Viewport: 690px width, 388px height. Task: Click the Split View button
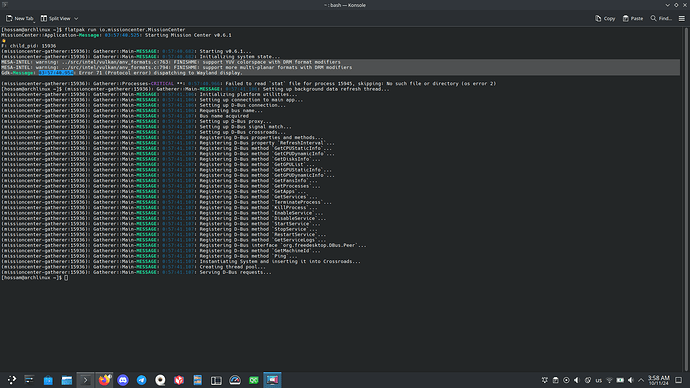click(55, 18)
